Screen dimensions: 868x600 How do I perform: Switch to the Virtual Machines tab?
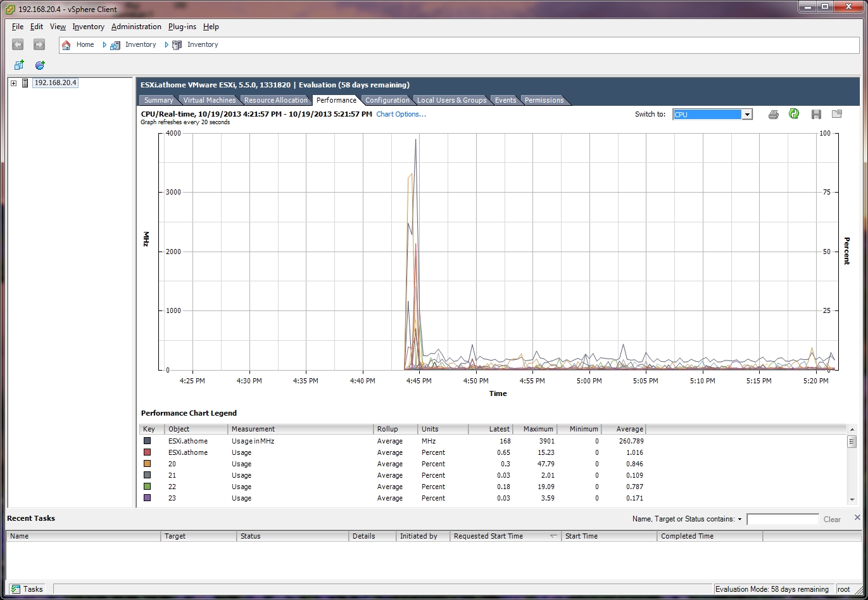[210, 100]
